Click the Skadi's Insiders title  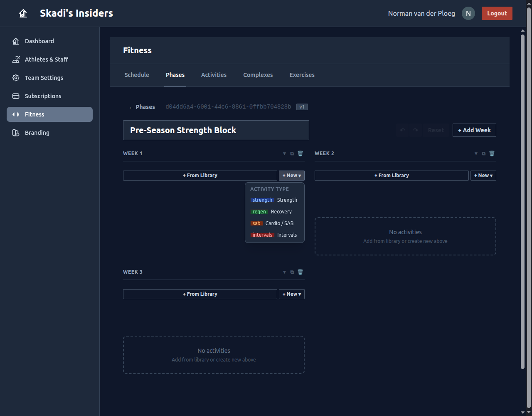click(x=76, y=13)
